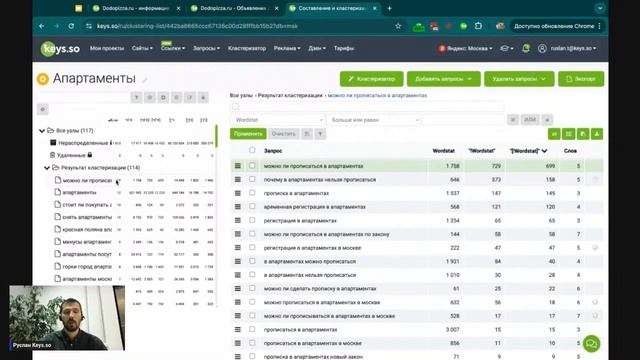The image size is (640, 360).
Task: Click the last tree toolbar icon
Action: pyautogui.click(x=203, y=98)
